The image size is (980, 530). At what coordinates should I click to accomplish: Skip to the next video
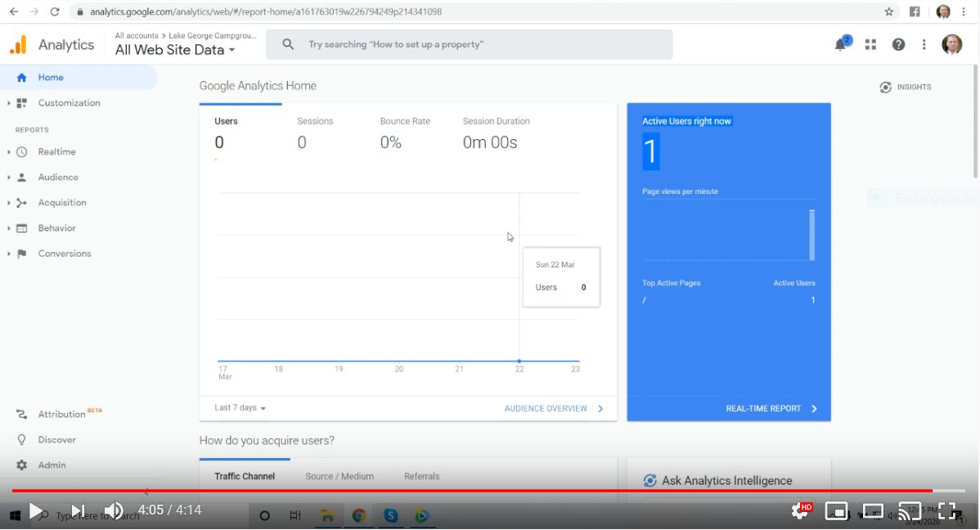(78, 511)
